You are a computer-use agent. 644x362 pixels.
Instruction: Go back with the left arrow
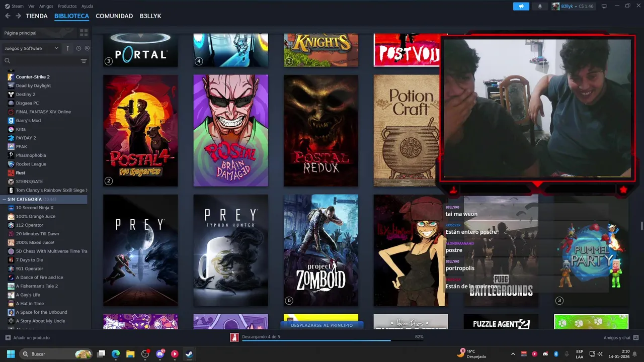(8, 16)
